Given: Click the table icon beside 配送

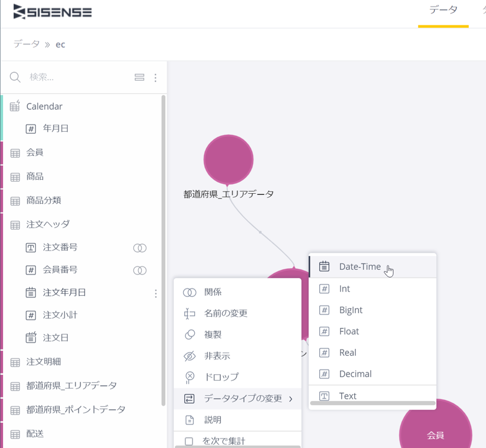Looking at the screenshot, I should pyautogui.click(x=15, y=434).
